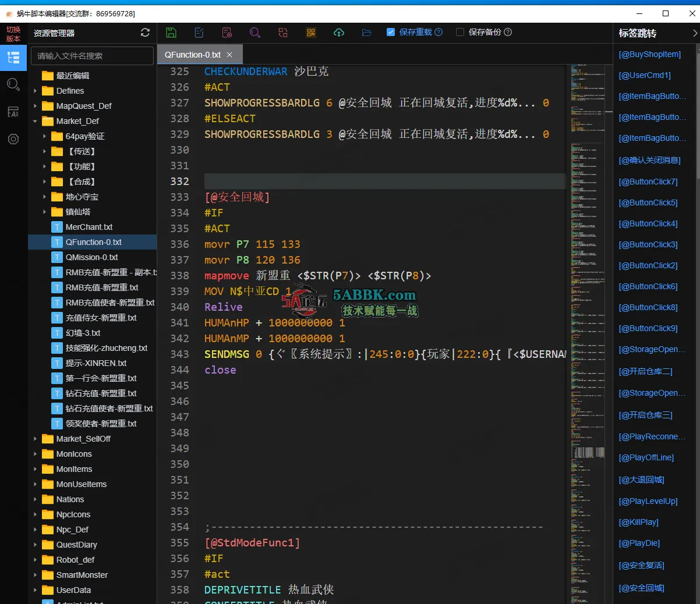Enable the 保存备份 checkbox
This screenshot has width=700, height=604.
point(460,33)
